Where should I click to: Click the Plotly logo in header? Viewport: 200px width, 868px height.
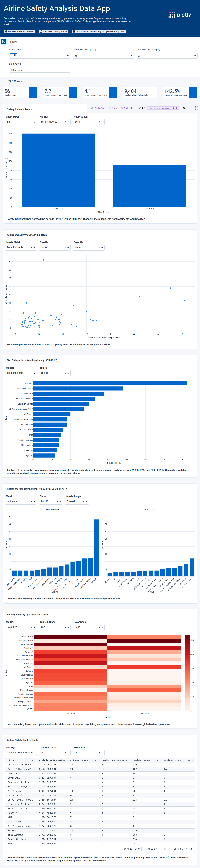[180, 15]
